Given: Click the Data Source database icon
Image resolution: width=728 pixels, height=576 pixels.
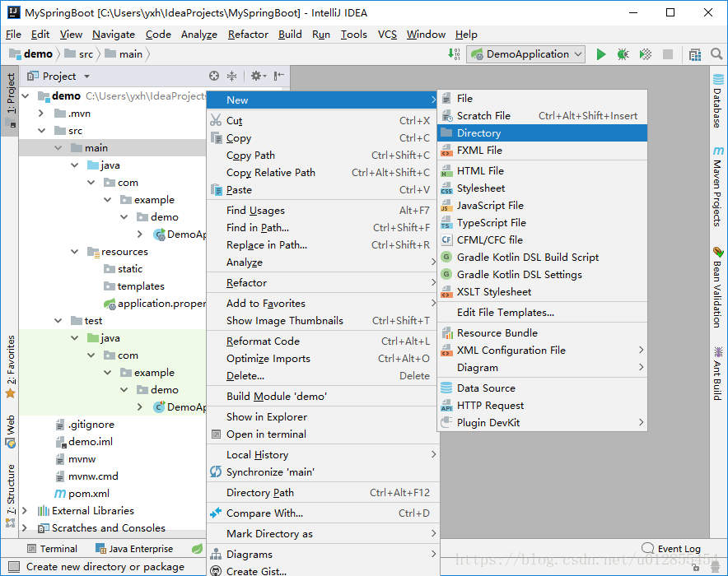Looking at the screenshot, I should (x=446, y=388).
